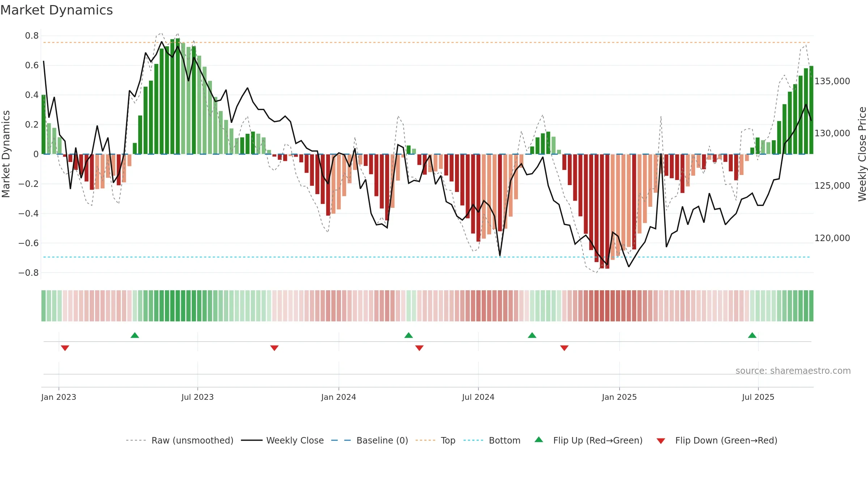The image size is (868, 488).
Task: Click the 0.8 left axis label
Action: coord(32,36)
